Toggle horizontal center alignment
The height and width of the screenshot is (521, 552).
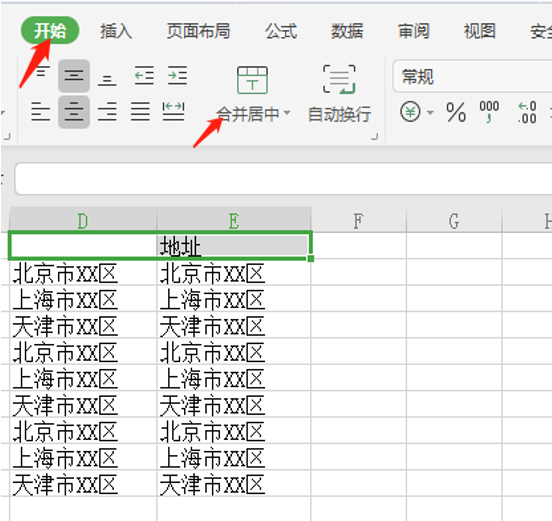(74, 112)
